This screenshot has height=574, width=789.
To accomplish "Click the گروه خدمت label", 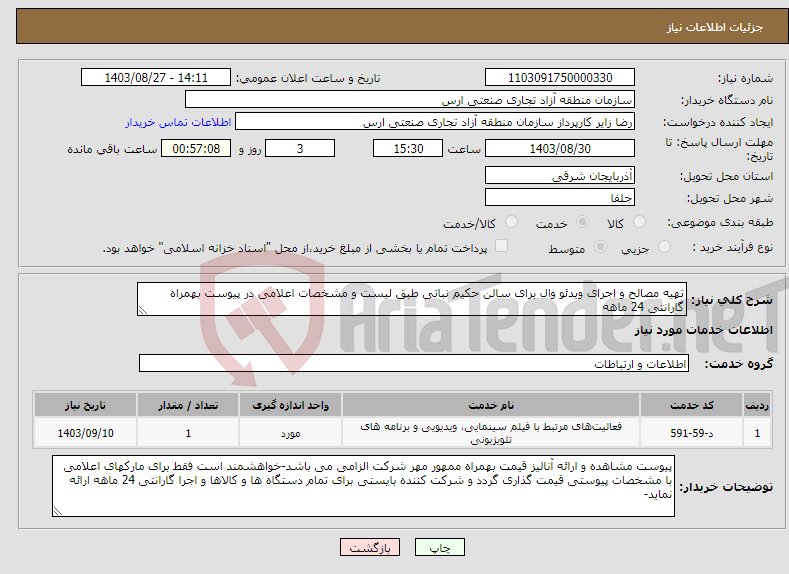I will point(739,364).
